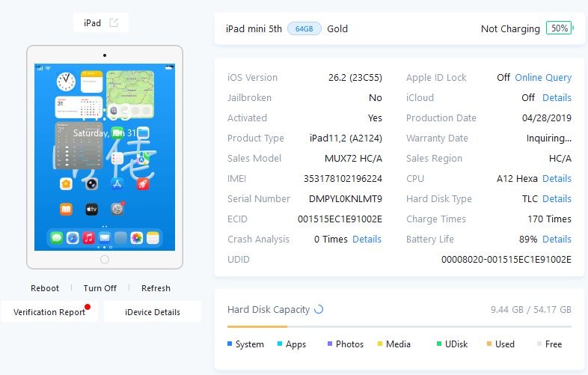
Task: Click the Photos icon in the iPad dock
Action: click(137, 238)
